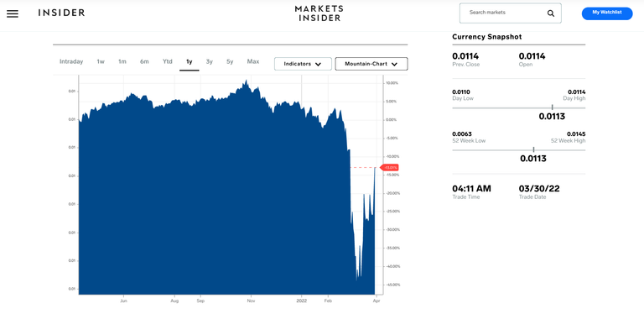Click the red -13.01% price marker

pos(389,167)
